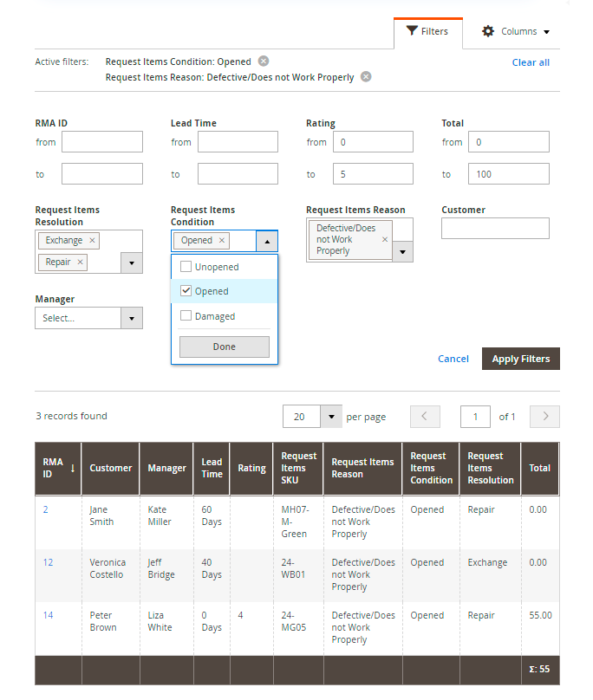Remove the Repair tag from Resolution
This screenshot has height=700, width=593.
81,262
